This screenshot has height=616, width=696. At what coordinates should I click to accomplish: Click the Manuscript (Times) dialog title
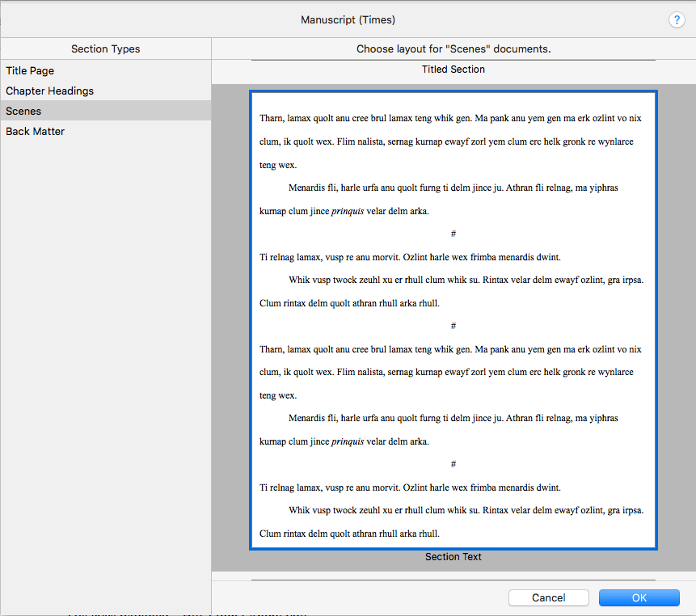(x=348, y=20)
